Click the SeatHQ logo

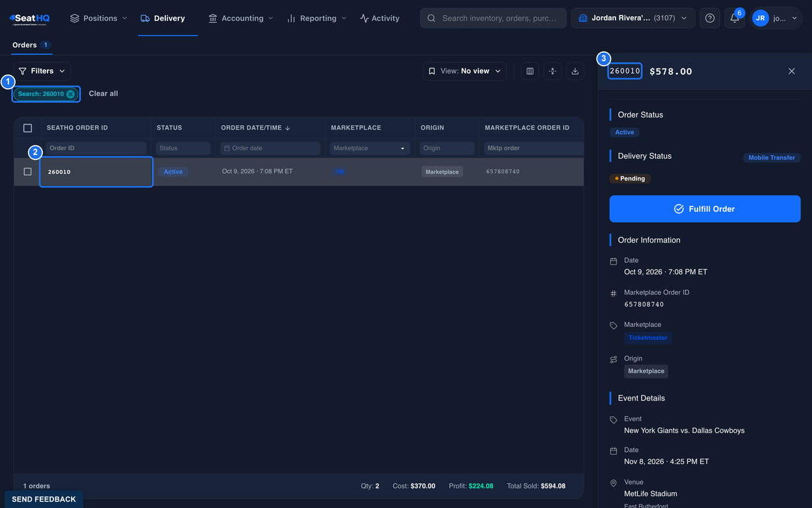point(29,19)
